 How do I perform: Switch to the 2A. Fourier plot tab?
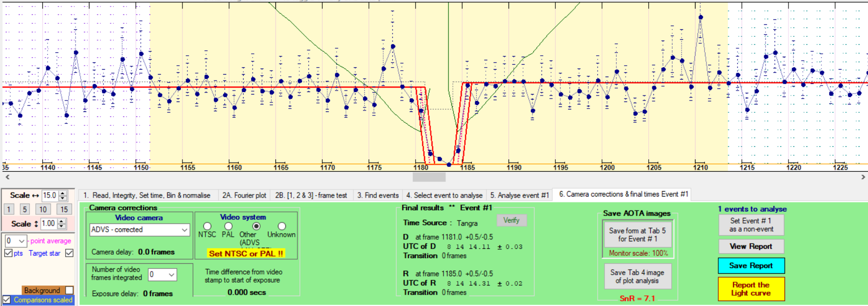click(244, 195)
